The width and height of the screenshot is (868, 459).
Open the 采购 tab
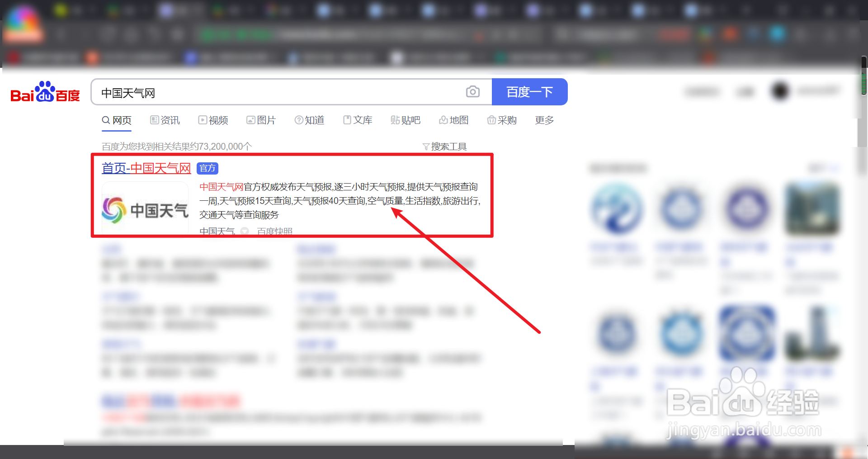click(502, 120)
